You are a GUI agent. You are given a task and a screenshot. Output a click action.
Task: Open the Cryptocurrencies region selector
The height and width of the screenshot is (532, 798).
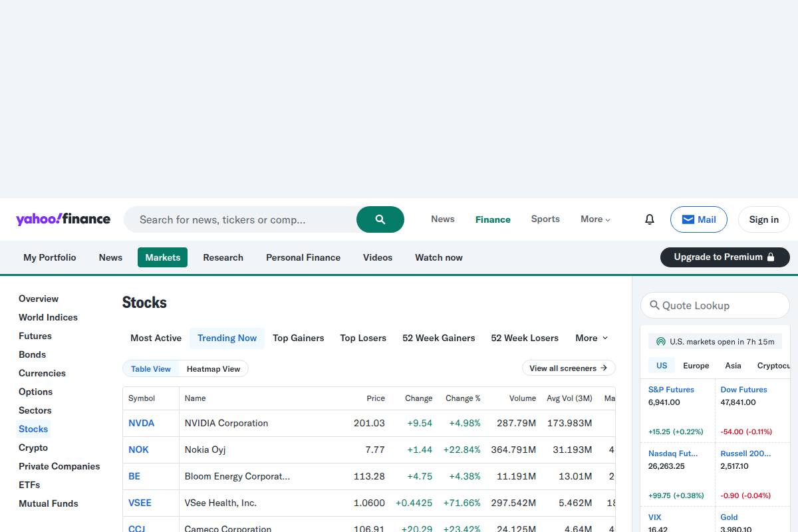(x=773, y=365)
